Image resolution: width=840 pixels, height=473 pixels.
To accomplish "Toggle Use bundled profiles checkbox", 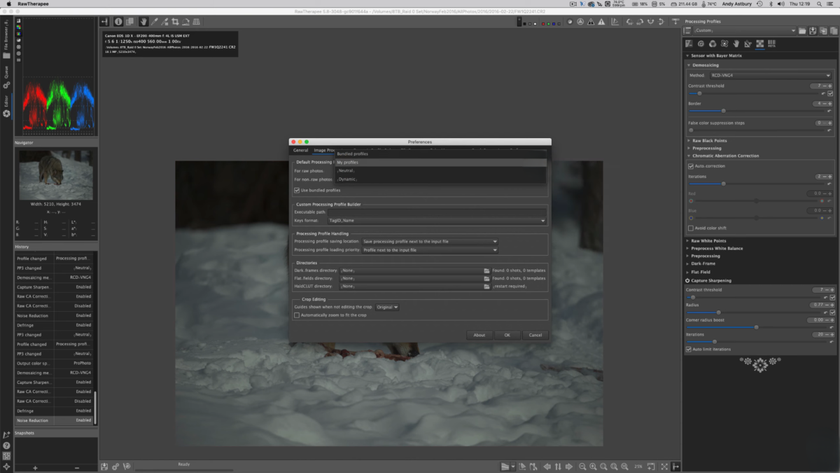I will (x=297, y=190).
